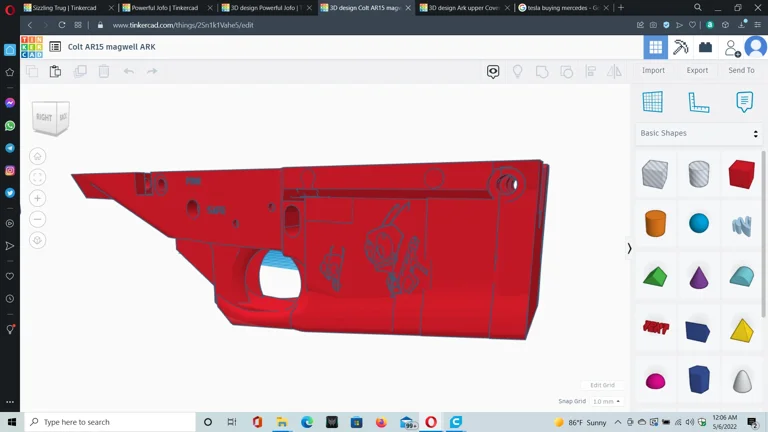Open the Blocks mode pickaxe icon
This screenshot has width=768, height=432.
click(681, 47)
